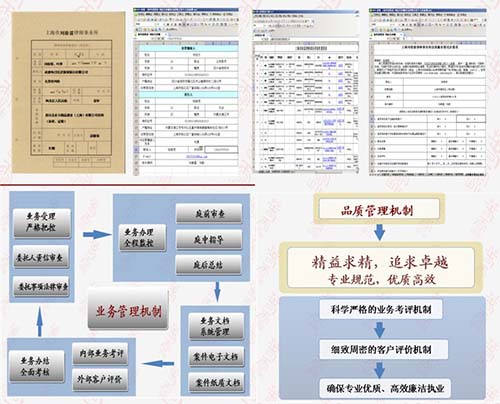500x404 pixels.
Task: Select the 业务管理机制 title block
Action: (128, 309)
